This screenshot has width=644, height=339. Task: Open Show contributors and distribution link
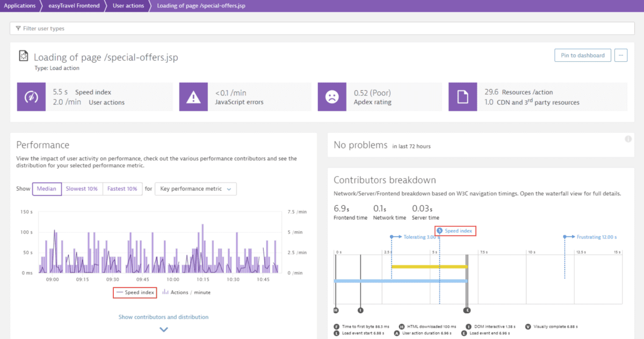point(163,317)
